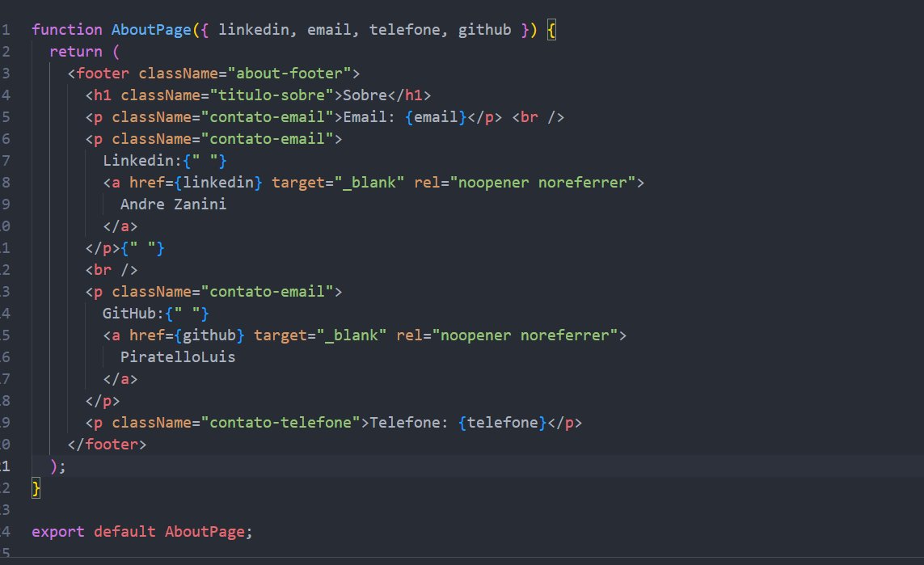Click the "about-footer" className string
Screen dimensions: 924x565
[289, 73]
